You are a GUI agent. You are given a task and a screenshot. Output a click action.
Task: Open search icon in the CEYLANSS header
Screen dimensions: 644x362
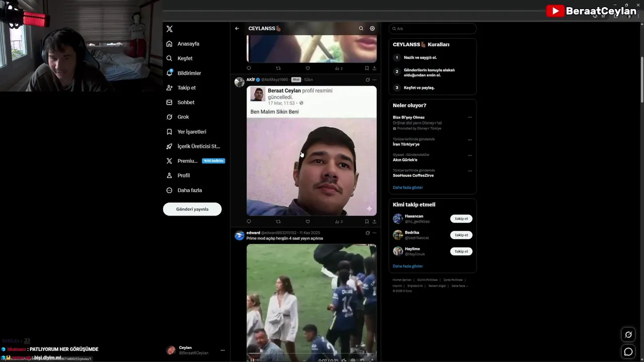361,29
